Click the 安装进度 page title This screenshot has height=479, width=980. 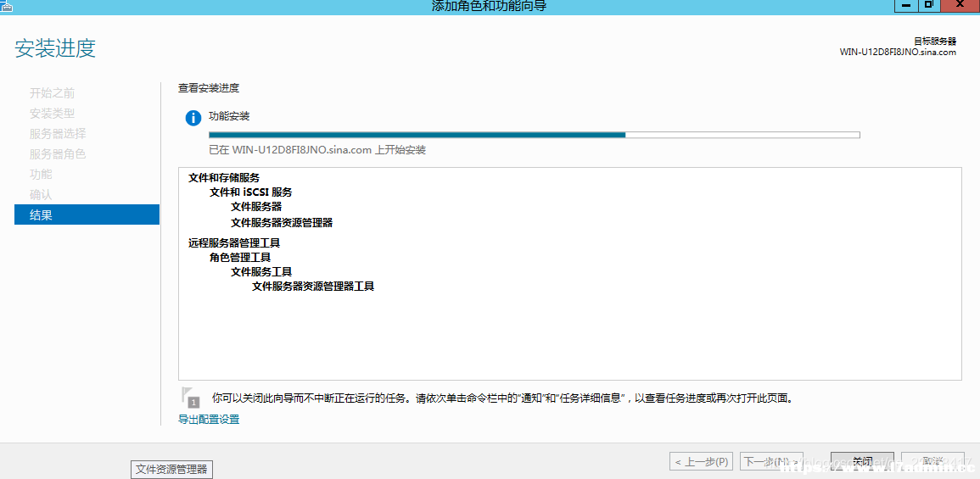[x=55, y=48]
